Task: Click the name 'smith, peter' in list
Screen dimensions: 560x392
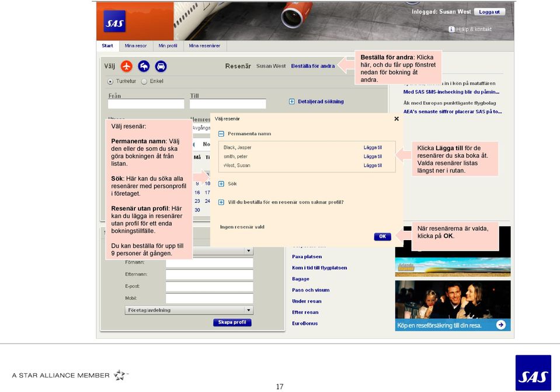Action: point(235,157)
